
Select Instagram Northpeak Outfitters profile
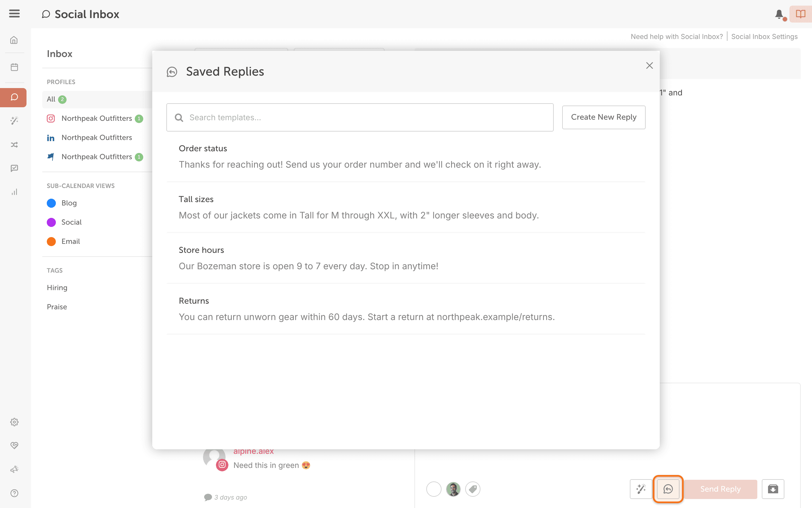coord(97,119)
